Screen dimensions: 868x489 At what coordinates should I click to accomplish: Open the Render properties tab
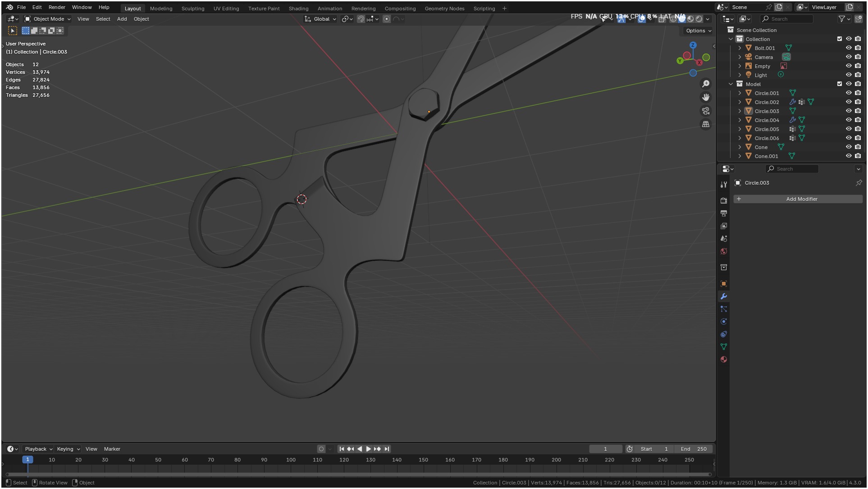pyautogui.click(x=724, y=200)
